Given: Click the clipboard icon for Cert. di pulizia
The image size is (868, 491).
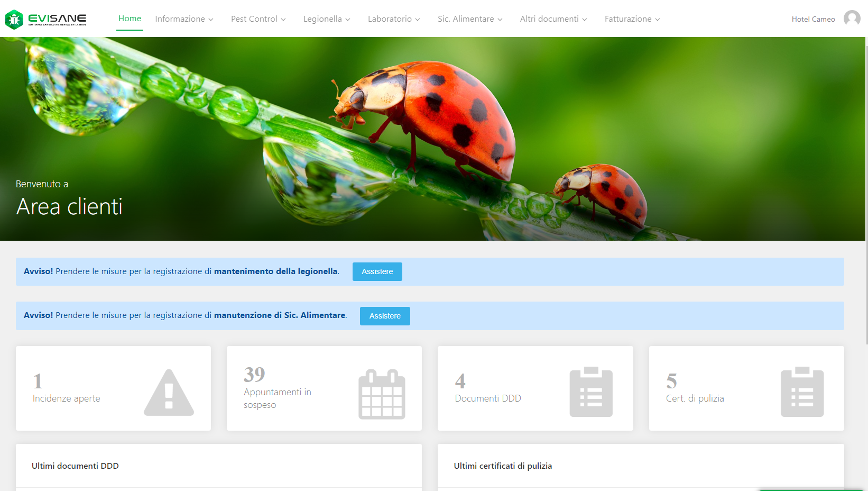Looking at the screenshot, I should [x=802, y=392].
